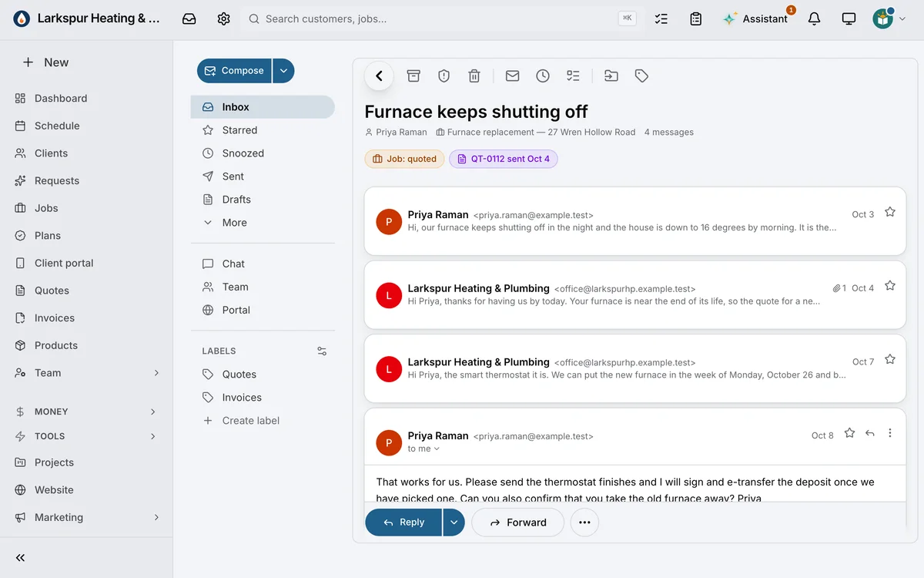Open the clipboard icon in top bar
The width and height of the screenshot is (924, 578).
[x=696, y=18]
